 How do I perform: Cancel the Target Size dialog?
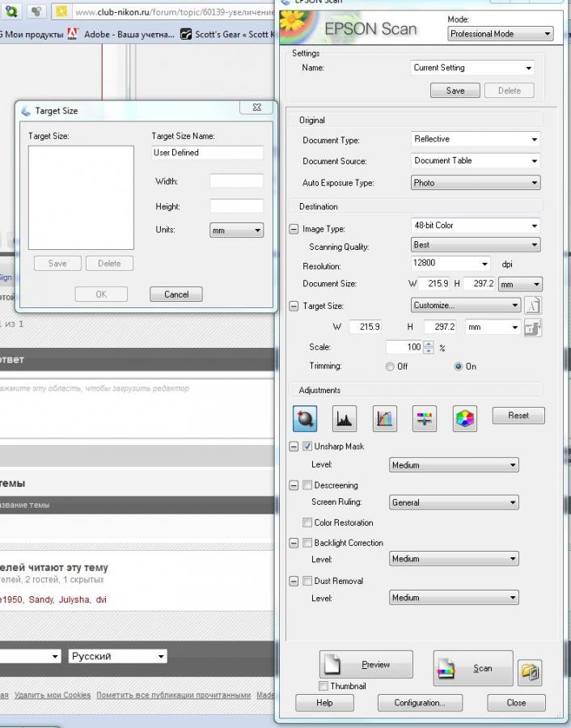click(176, 294)
